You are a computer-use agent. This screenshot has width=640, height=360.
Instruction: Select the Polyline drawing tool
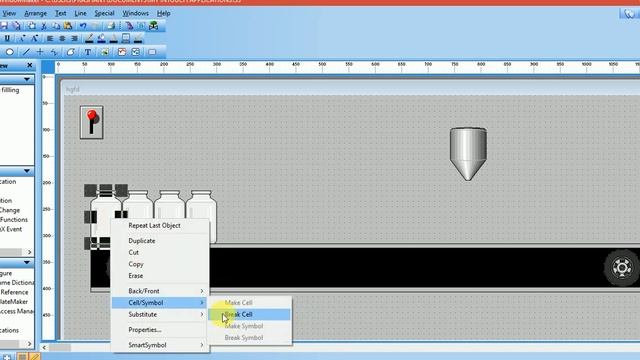53,52
